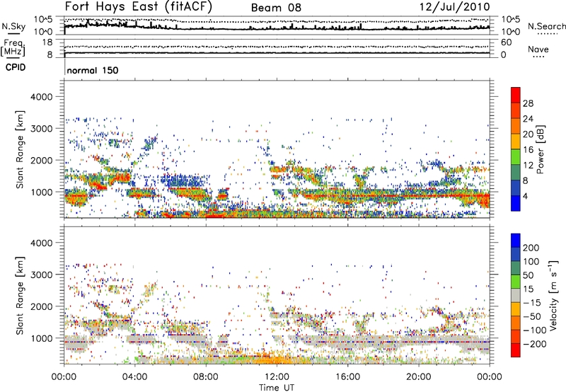The height and width of the screenshot is (392, 566).
Task: Click the Velocity [m s⁻¹] colorbar title
Action: tap(553, 295)
